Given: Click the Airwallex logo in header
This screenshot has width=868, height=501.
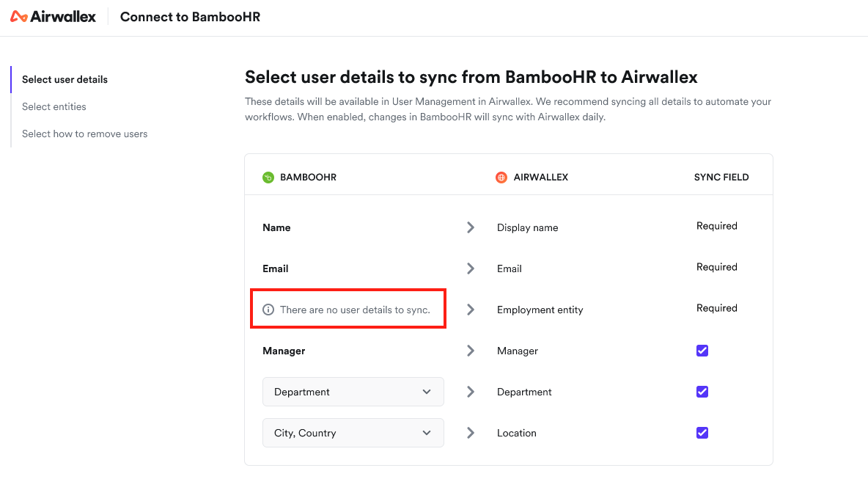Looking at the screenshot, I should point(53,17).
